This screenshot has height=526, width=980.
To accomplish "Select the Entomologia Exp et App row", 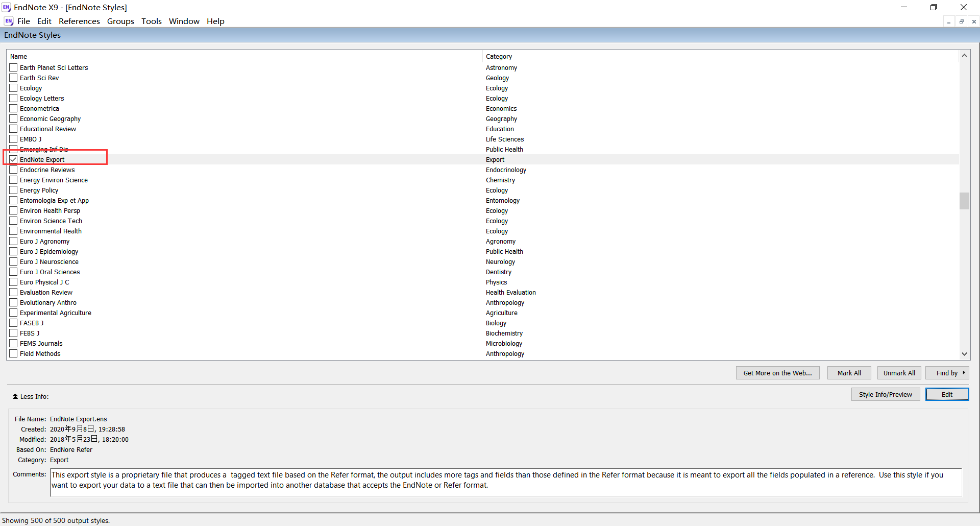I will pyautogui.click(x=483, y=200).
